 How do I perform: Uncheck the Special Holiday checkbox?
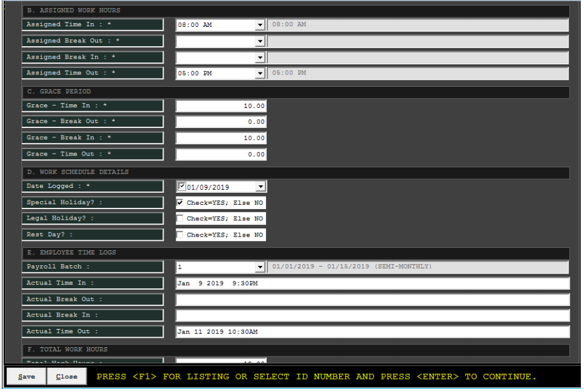[x=181, y=203]
